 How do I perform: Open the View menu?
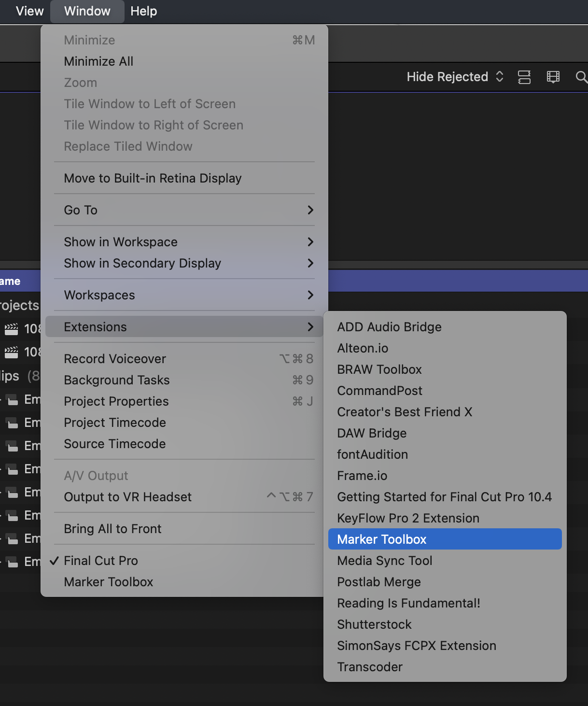[x=29, y=11]
